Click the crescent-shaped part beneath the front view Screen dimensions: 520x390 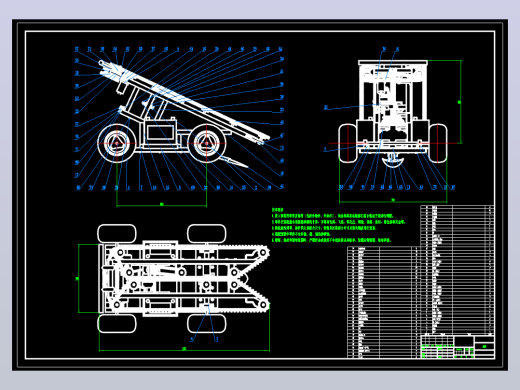tap(393, 162)
